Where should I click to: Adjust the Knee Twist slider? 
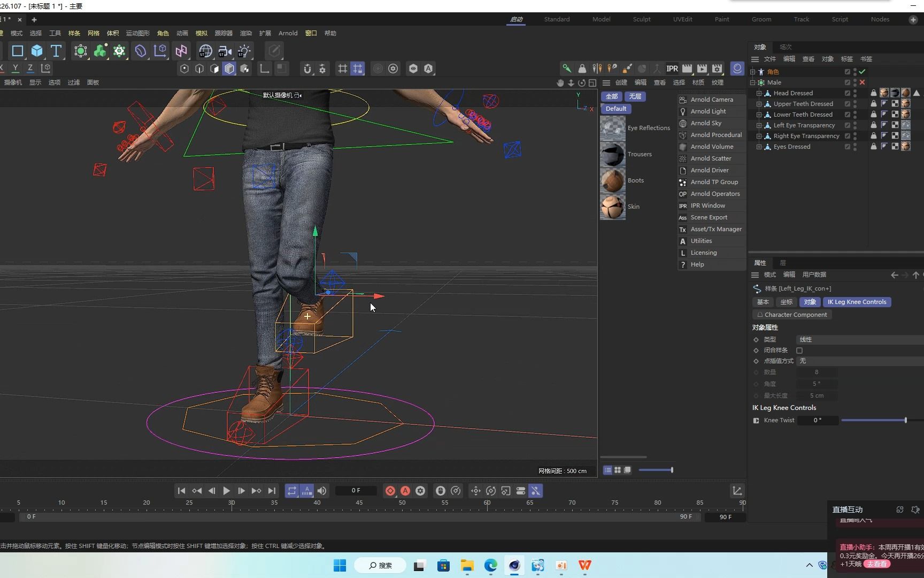(x=905, y=420)
